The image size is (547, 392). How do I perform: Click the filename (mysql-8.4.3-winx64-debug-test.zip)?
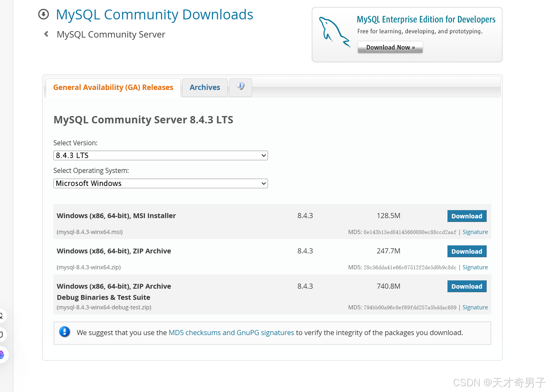point(104,307)
